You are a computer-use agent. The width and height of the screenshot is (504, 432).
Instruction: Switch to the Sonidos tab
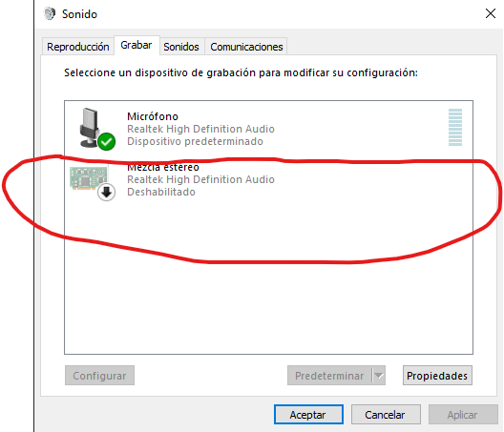(x=181, y=47)
